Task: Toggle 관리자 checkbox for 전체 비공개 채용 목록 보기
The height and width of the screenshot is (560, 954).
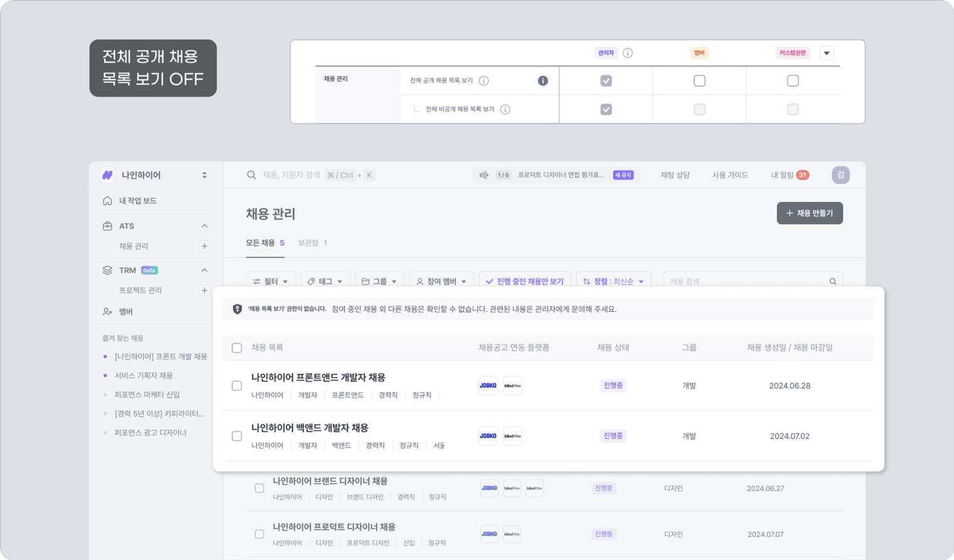Action: 606,110
